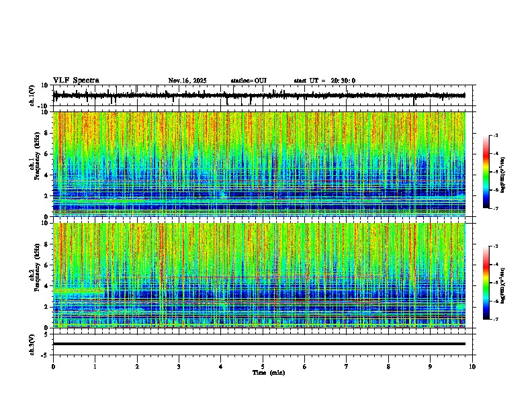Select the "Time (min)" axis title
532x411 pixels.
[x=269, y=373]
